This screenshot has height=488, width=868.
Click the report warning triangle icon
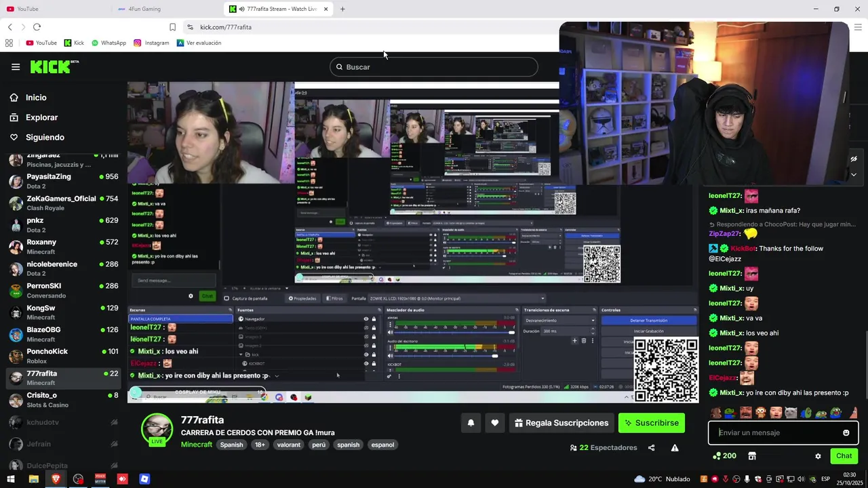675,448
